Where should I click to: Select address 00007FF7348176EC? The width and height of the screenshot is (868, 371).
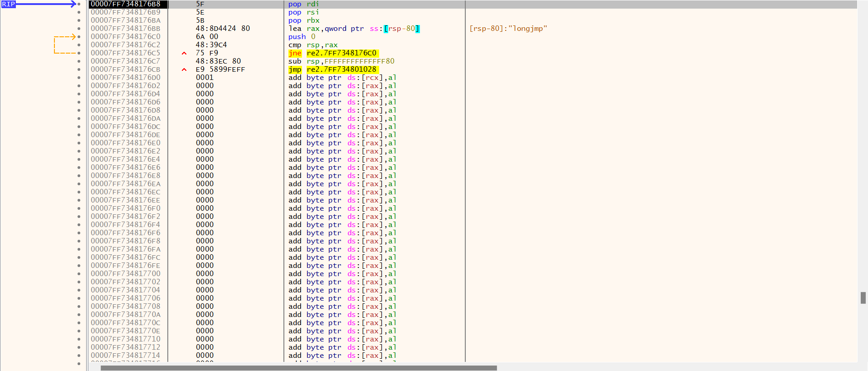tap(126, 192)
